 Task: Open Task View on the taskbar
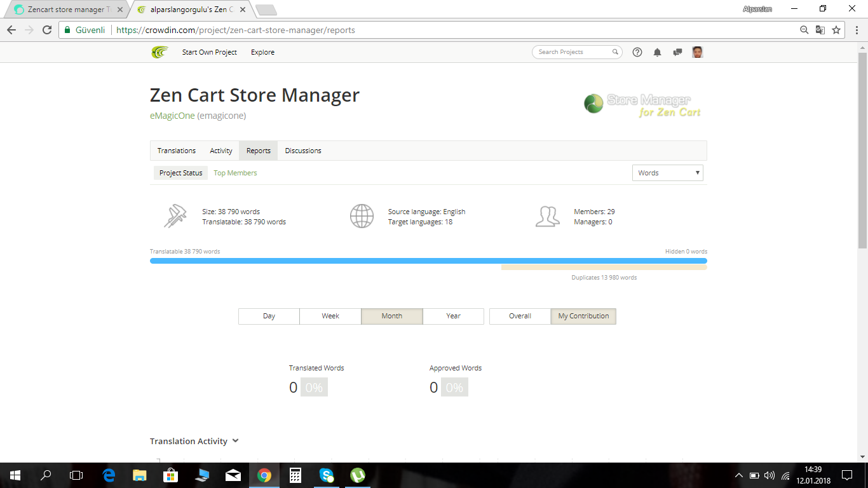tap(76, 475)
